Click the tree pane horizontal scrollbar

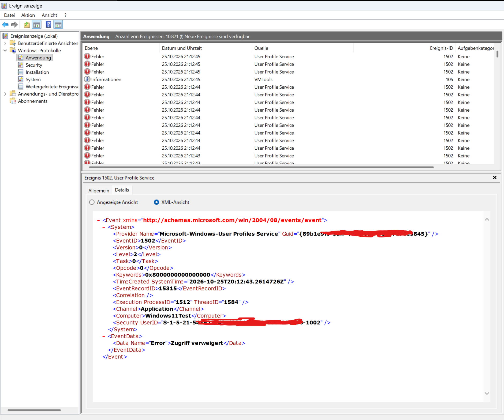[34, 410]
